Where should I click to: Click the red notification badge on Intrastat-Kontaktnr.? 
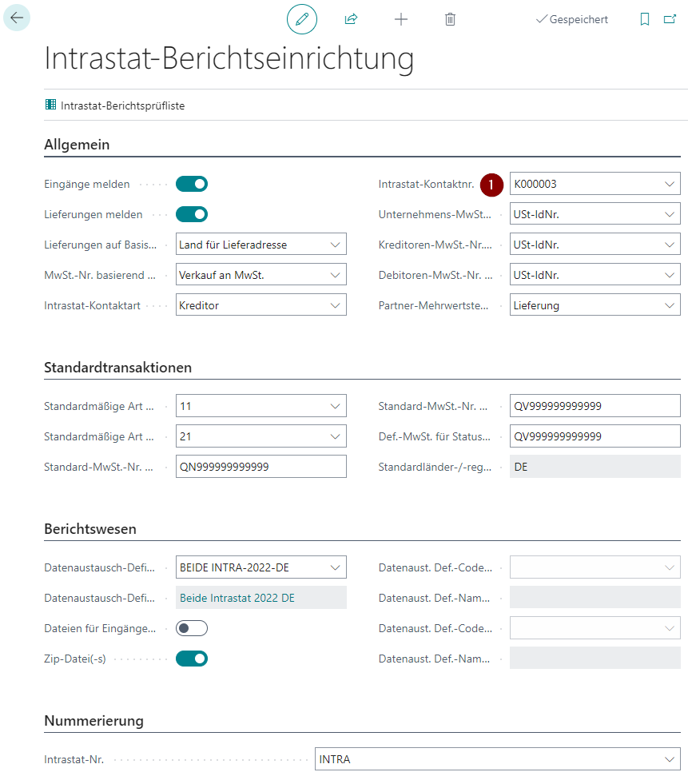point(491,184)
